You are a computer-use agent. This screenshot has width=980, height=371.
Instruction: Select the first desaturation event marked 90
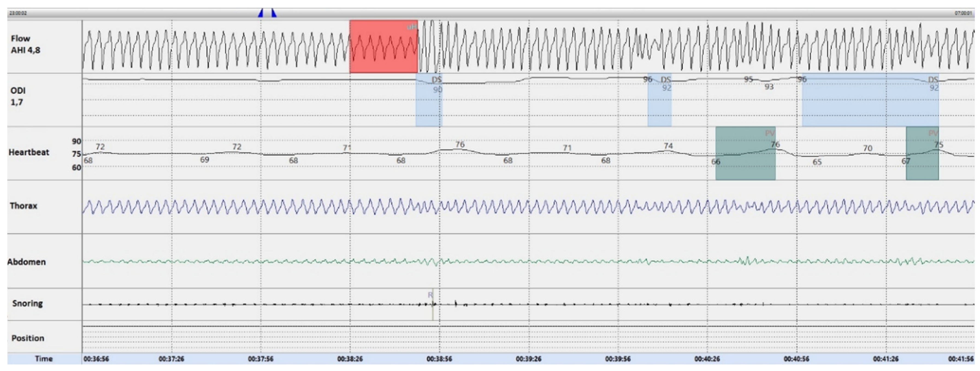(x=428, y=100)
